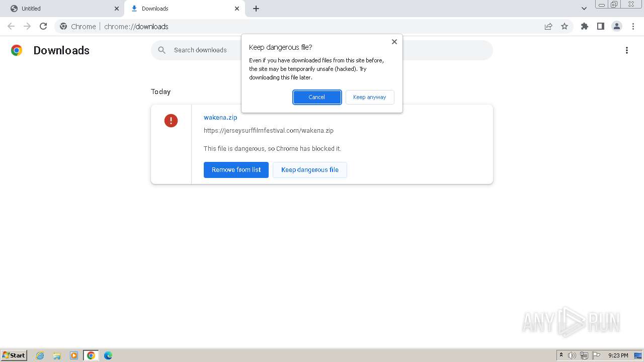Toggle the side panel icon
The width and height of the screenshot is (644, 362).
click(601, 26)
